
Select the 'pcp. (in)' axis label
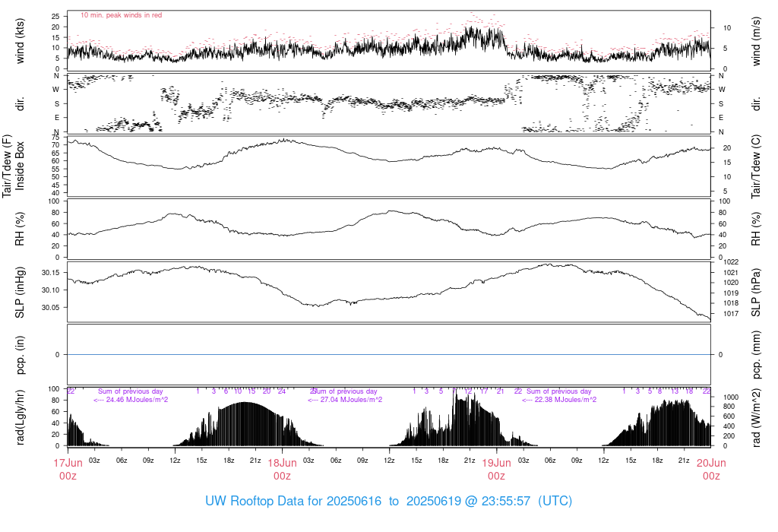coord(20,355)
